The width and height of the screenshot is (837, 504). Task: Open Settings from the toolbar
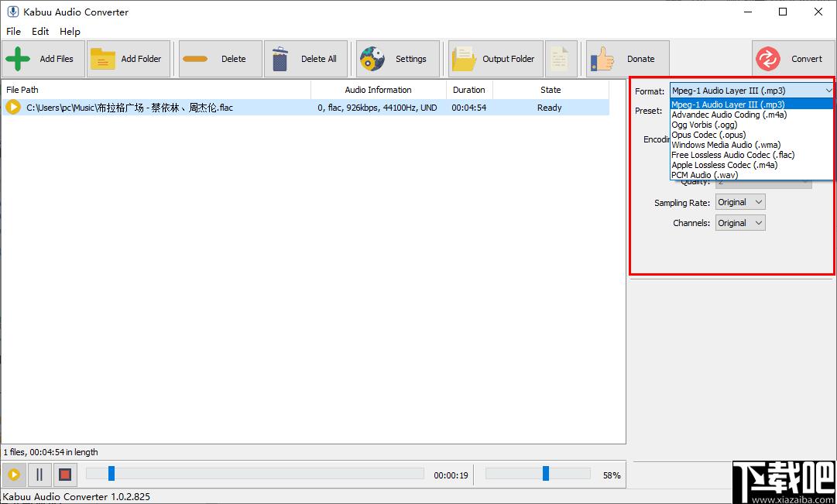tap(398, 59)
